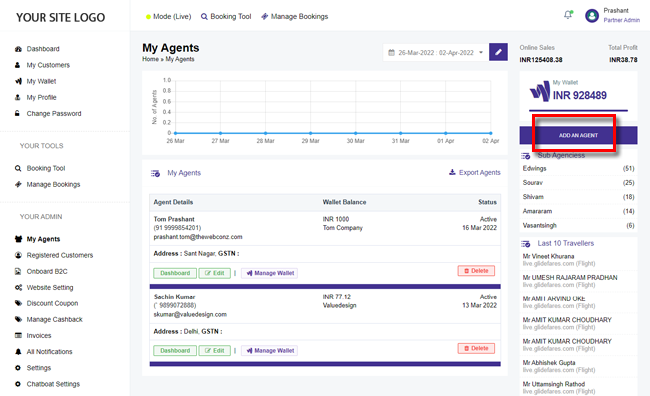Click the Home breadcrumb link

pos(150,59)
